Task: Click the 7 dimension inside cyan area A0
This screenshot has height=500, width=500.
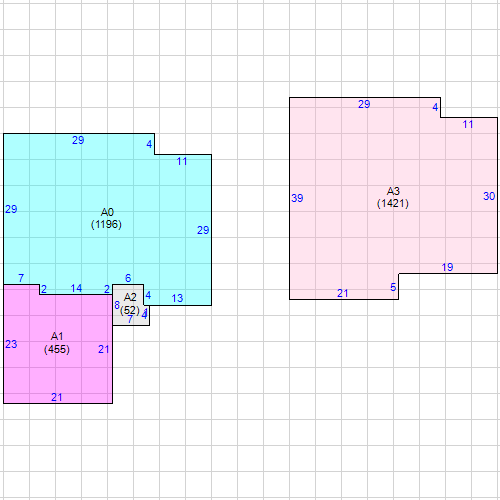Action: 21,278
